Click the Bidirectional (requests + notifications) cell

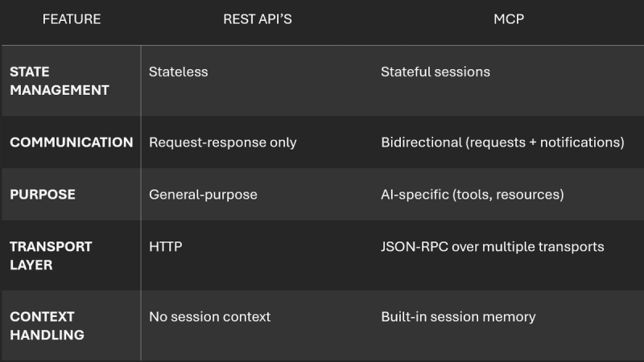(x=502, y=142)
